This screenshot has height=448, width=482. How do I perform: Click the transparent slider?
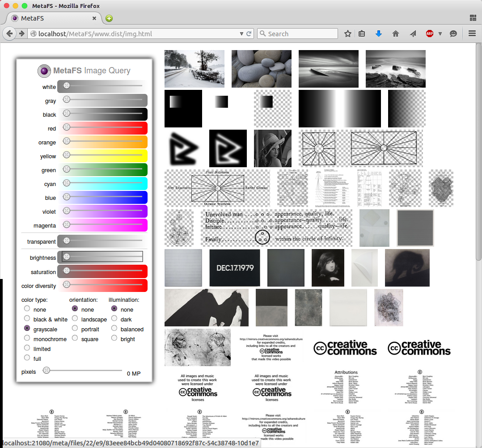coord(103,241)
